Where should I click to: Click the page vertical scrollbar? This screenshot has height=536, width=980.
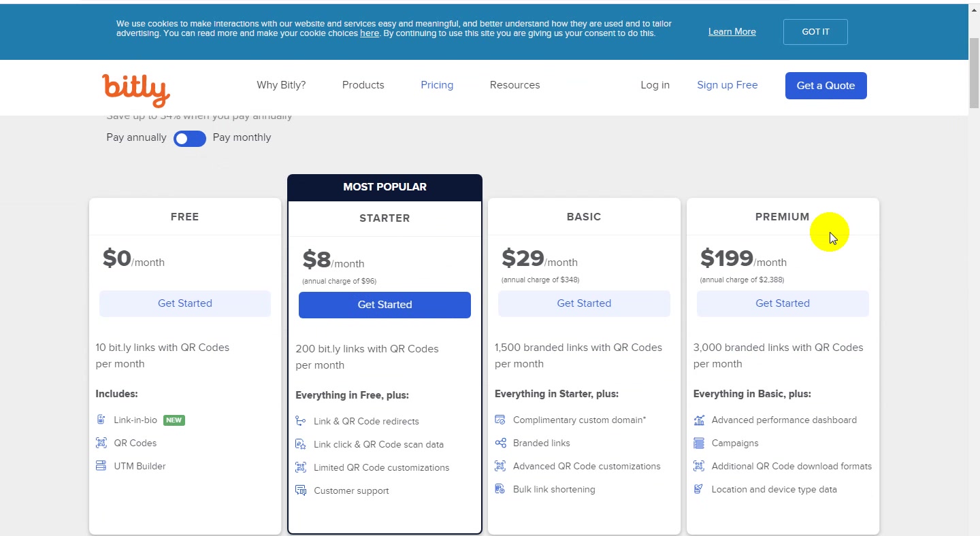tap(974, 73)
